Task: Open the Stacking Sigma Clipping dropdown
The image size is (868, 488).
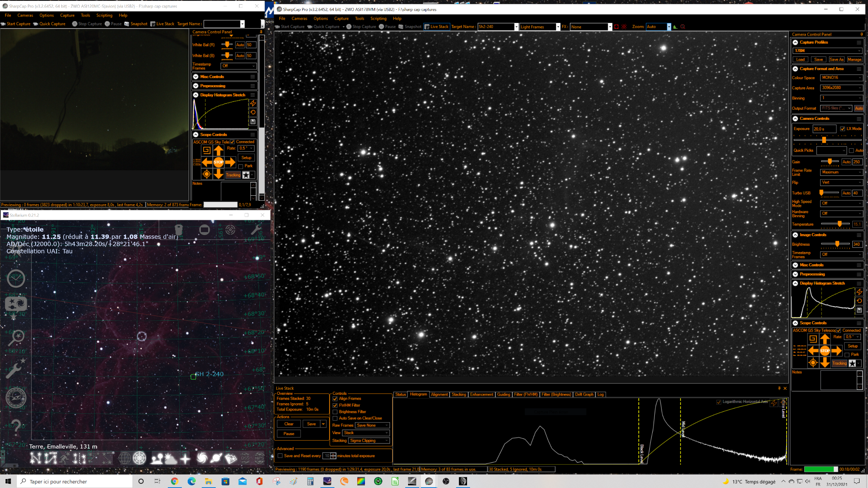Action: pyautogui.click(x=369, y=441)
